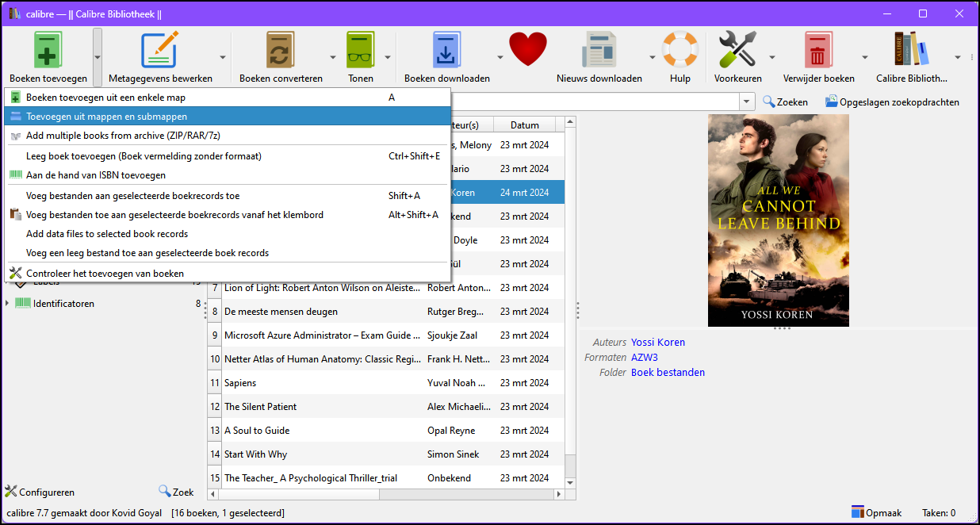Select Boeken toevoegen uit een enkele map

[x=228, y=98]
